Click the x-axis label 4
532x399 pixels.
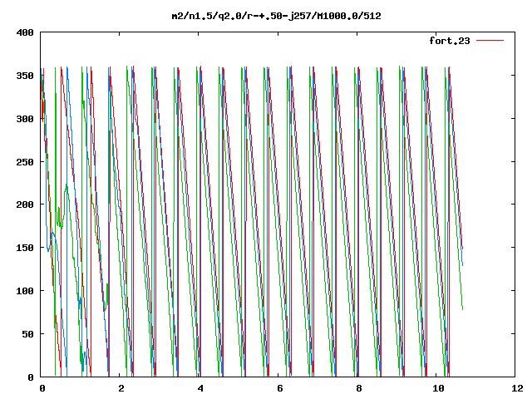point(200,388)
